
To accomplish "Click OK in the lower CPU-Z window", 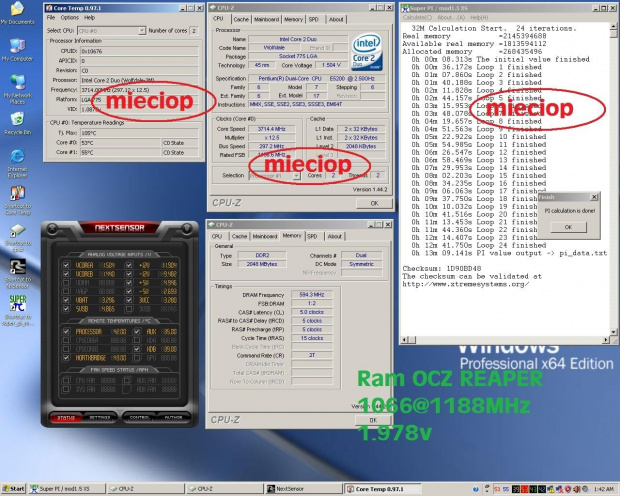I will pyautogui.click(x=372, y=420).
